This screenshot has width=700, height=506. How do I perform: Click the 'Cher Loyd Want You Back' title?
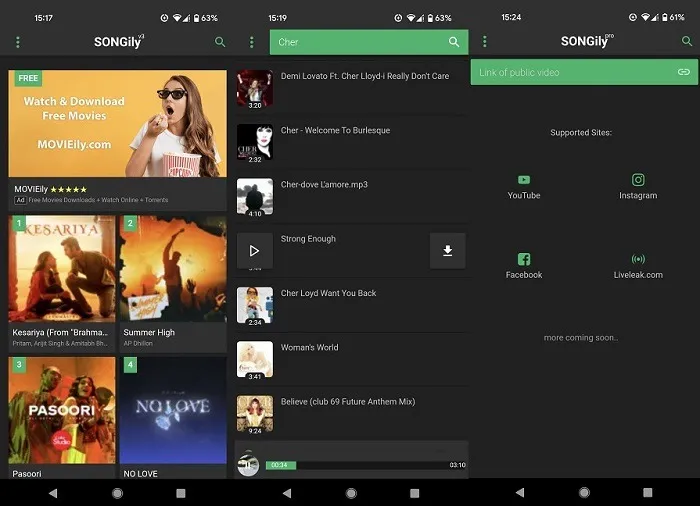[x=328, y=293]
